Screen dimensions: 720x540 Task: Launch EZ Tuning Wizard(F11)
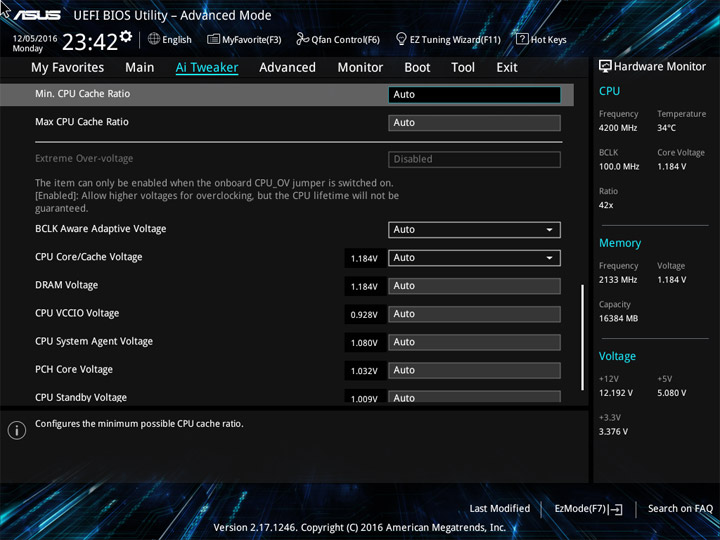[x=448, y=39]
